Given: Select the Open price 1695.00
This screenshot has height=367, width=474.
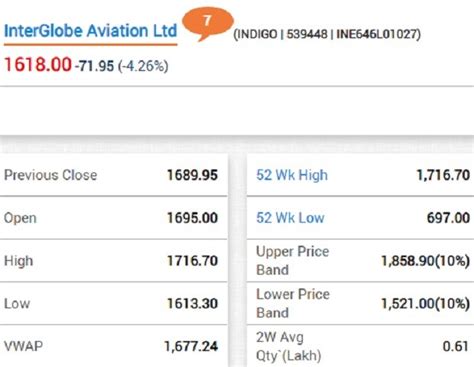Looking at the screenshot, I should pos(192,218).
